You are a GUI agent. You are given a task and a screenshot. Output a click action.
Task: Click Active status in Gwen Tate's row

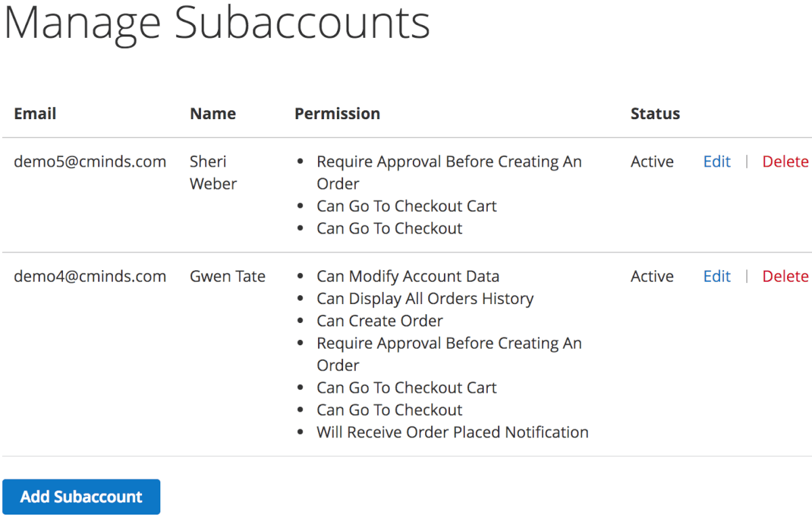(x=652, y=276)
